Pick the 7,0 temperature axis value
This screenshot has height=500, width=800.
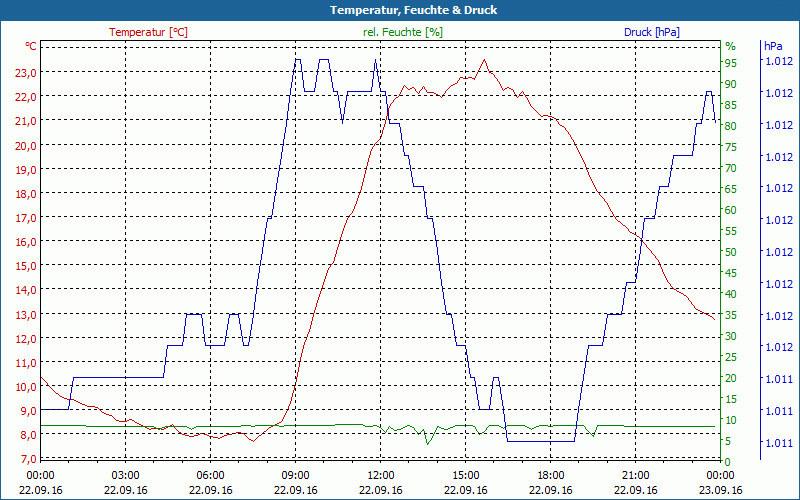[29, 459]
